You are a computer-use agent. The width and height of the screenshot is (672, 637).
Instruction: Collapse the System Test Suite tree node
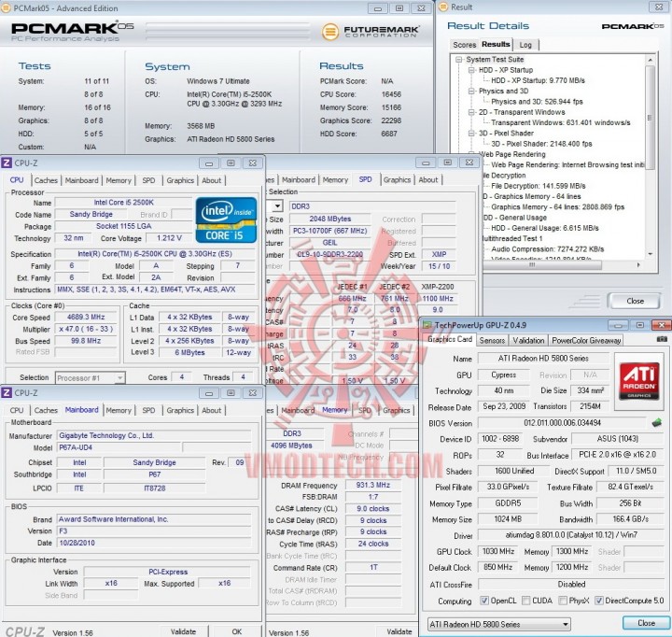click(458, 59)
